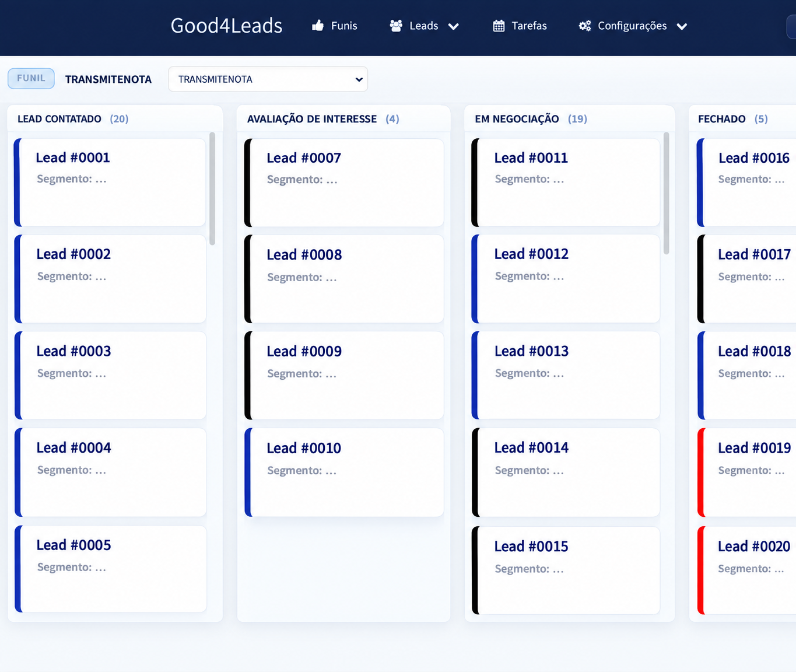The width and height of the screenshot is (796, 672).
Task: Open the TRANSMITENOTA funnel dropdown
Action: click(268, 79)
